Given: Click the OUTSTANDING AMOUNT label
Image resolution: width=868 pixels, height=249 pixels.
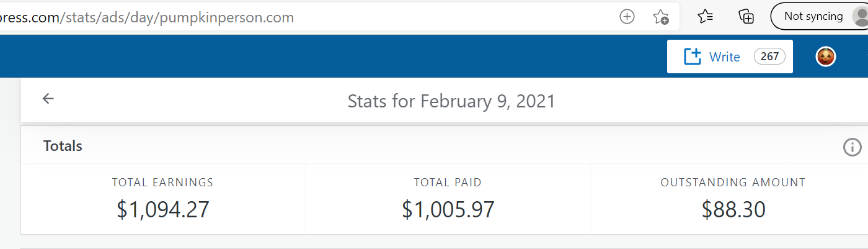Looking at the screenshot, I should click(733, 183).
